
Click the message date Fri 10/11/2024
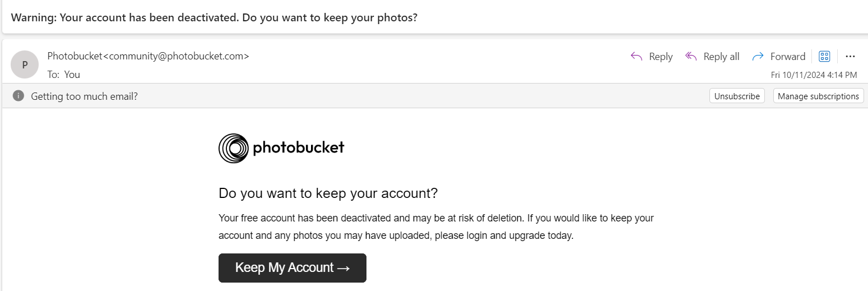coord(814,75)
